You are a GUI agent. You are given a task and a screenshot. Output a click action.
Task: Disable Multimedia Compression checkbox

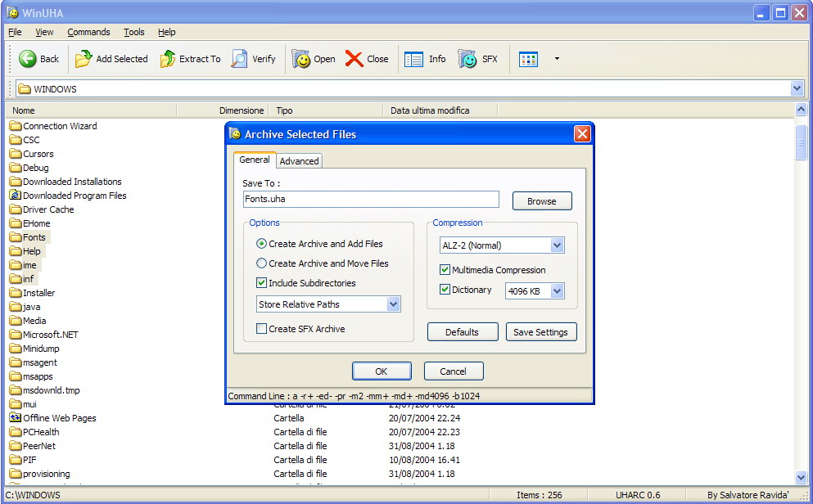445,270
